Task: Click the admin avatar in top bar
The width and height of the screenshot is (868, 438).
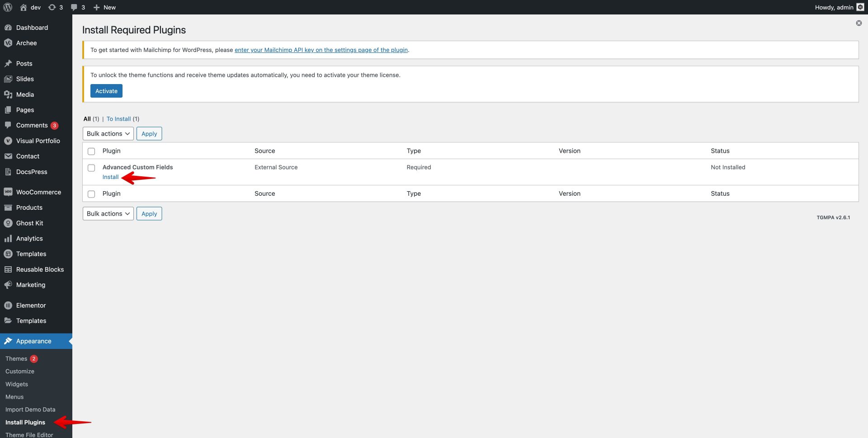Action: tap(860, 7)
